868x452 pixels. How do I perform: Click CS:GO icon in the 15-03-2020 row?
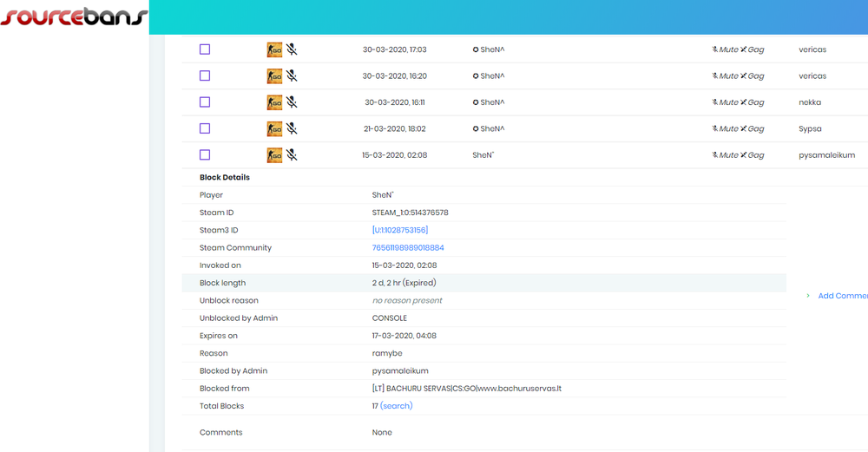274,155
